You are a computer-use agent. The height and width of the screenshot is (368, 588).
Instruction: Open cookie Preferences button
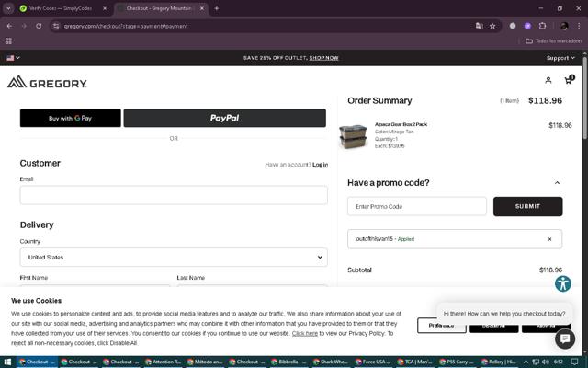[441, 325]
